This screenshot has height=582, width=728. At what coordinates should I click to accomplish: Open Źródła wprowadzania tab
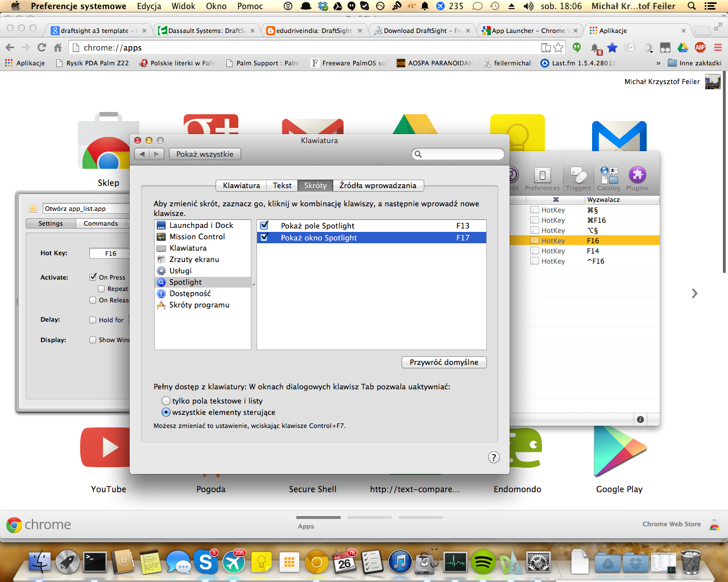click(378, 185)
